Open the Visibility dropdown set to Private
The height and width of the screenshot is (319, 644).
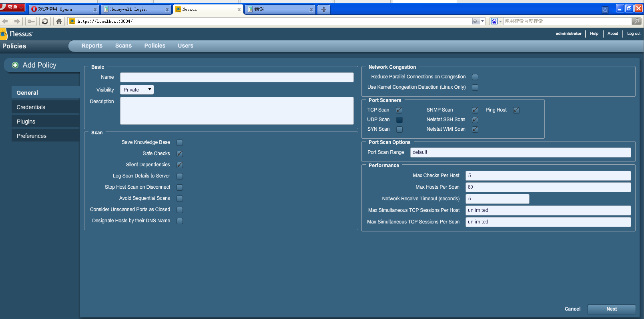point(137,90)
